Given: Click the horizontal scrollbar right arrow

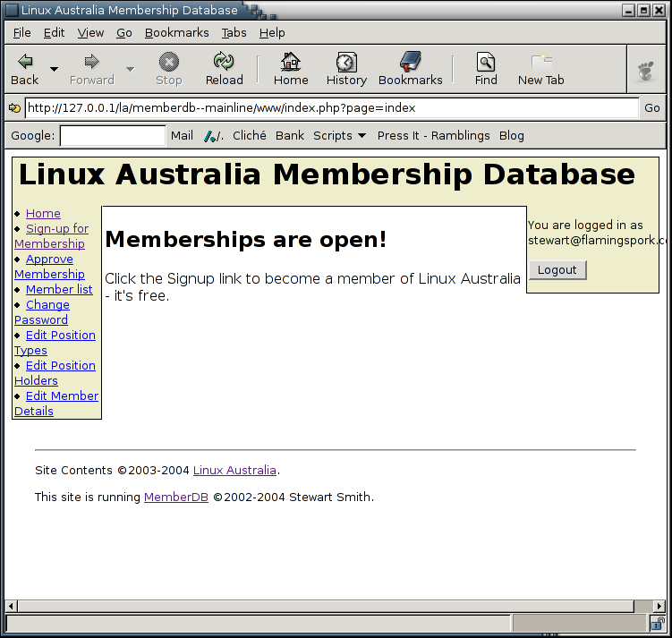Looking at the screenshot, I should 659,606.
